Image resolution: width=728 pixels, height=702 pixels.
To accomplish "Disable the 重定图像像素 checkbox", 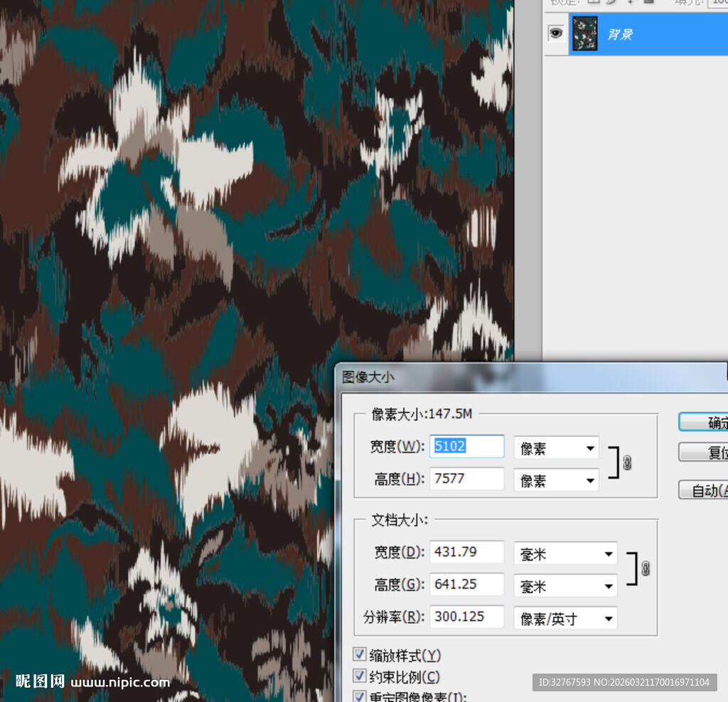I will [360, 696].
